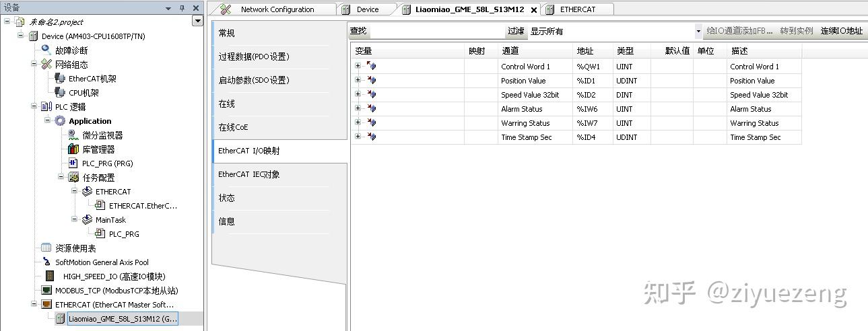
Task: Open the 在线CoE page
Action: coord(270,128)
